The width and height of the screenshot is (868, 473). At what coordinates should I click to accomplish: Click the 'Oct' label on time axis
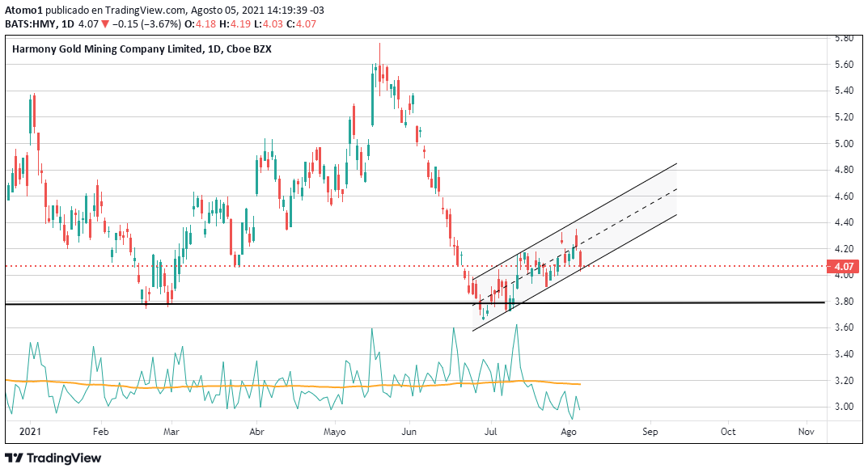pyautogui.click(x=728, y=432)
